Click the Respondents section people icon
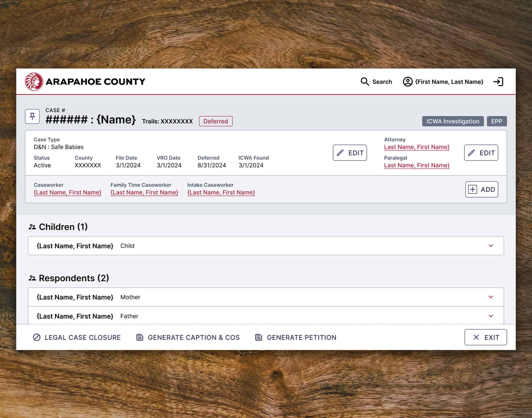 pos(32,278)
